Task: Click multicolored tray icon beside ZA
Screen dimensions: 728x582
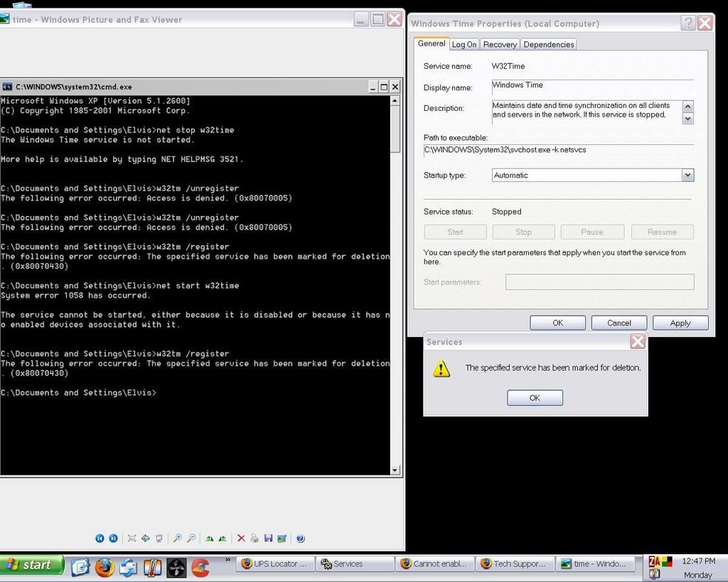Action: [x=667, y=562]
